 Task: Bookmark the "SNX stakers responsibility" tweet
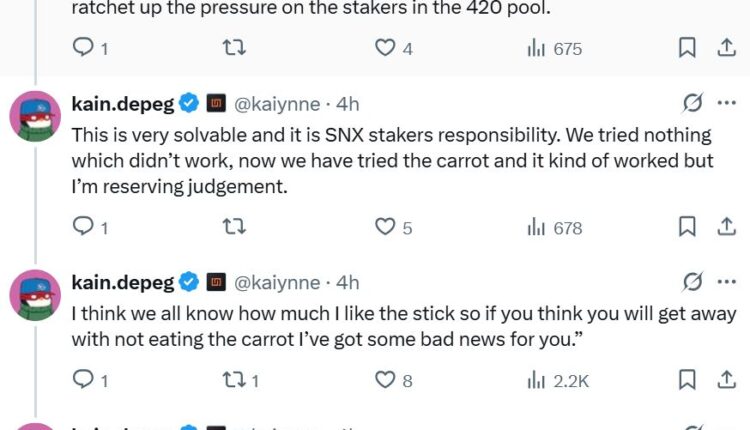[687, 227]
